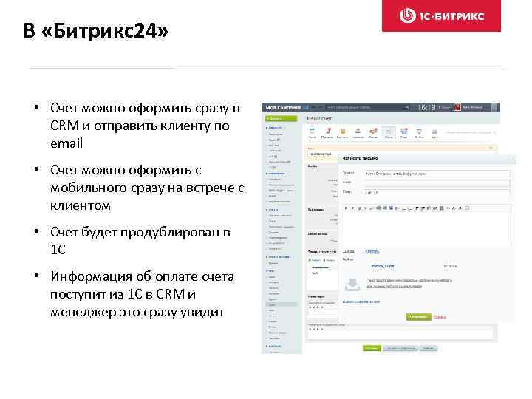Select the highlighted item in the left sidebar
Image resolution: width=532 pixels, height=399 pixels.
[x=281, y=305]
